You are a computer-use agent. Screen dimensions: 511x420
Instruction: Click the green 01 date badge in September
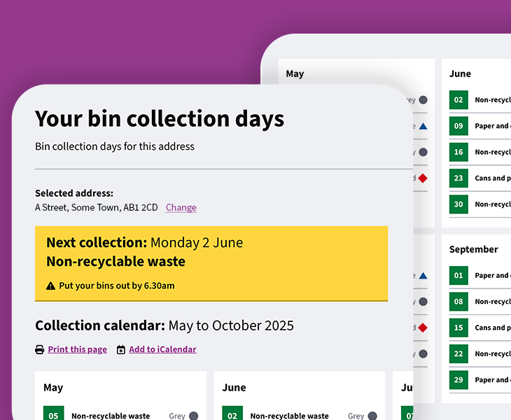pos(458,275)
